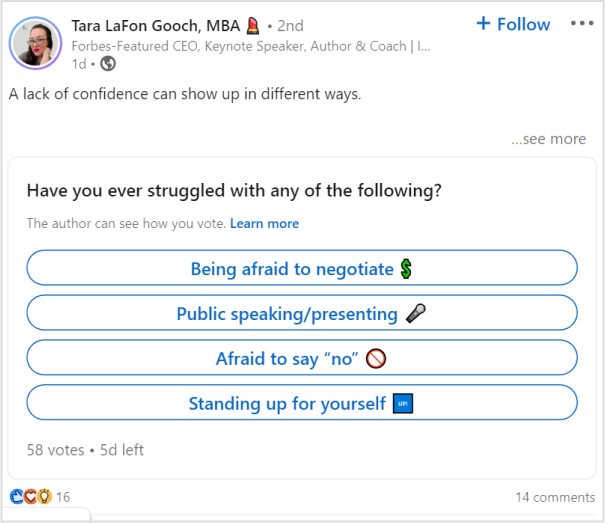Click the prohibited sign emoji
The height and width of the screenshot is (523, 605).
click(377, 359)
